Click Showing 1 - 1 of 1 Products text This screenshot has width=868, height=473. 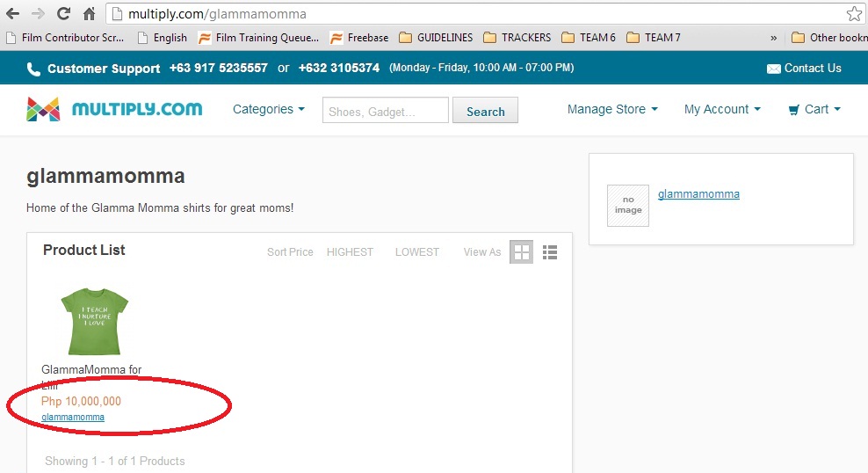(114, 461)
